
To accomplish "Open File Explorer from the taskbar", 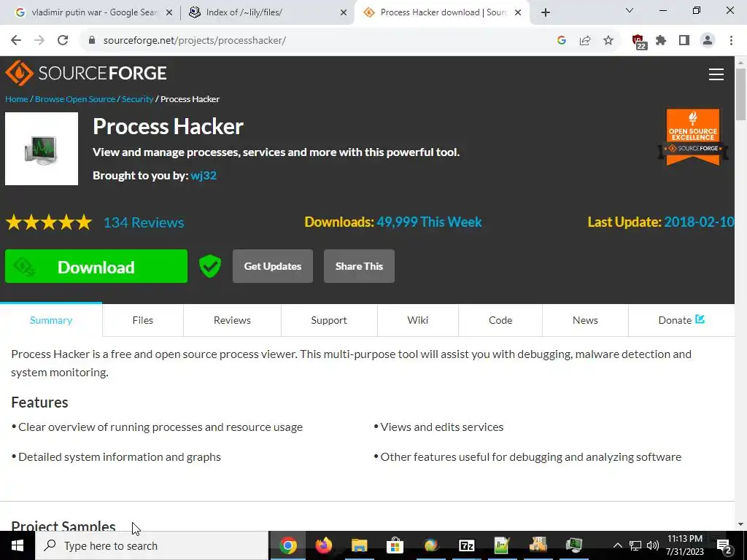I will [360, 545].
